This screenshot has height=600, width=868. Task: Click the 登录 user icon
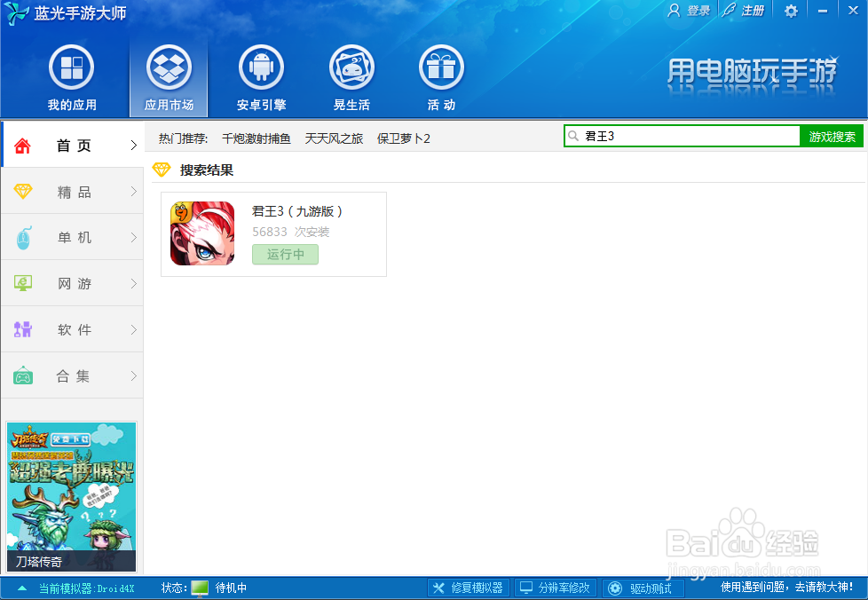[x=674, y=11]
